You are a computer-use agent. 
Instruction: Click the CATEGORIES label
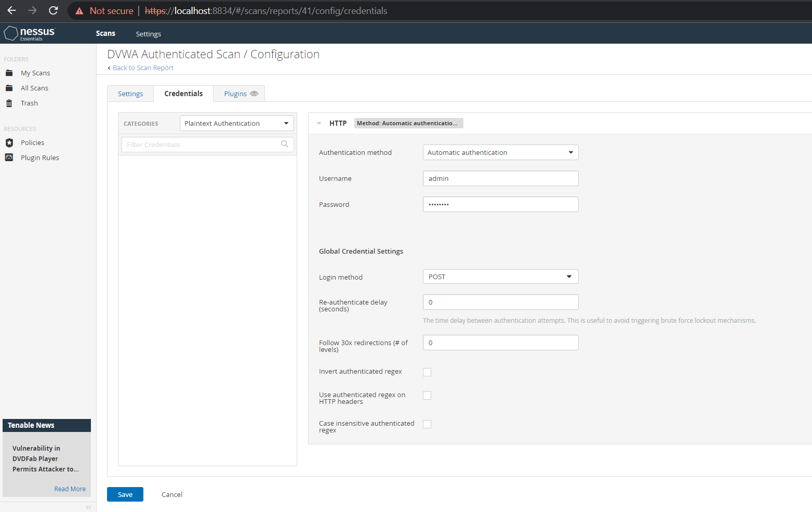(141, 124)
